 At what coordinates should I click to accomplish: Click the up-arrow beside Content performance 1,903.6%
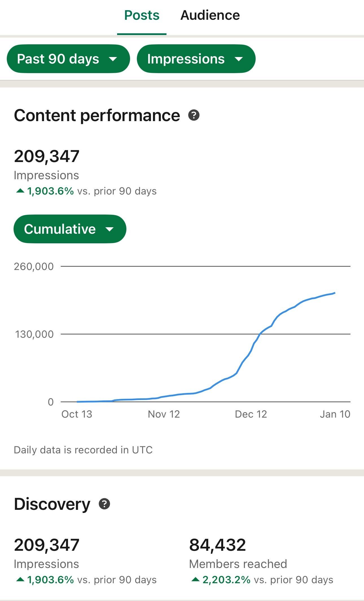[x=20, y=191]
